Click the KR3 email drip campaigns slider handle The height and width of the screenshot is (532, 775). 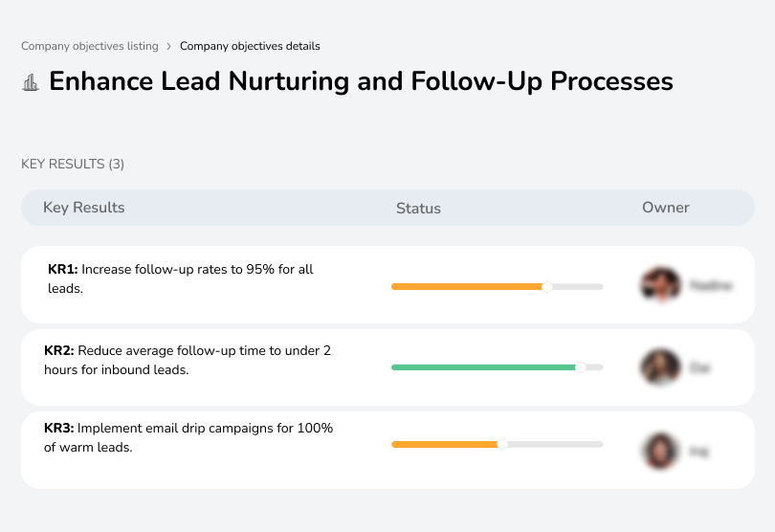(502, 444)
